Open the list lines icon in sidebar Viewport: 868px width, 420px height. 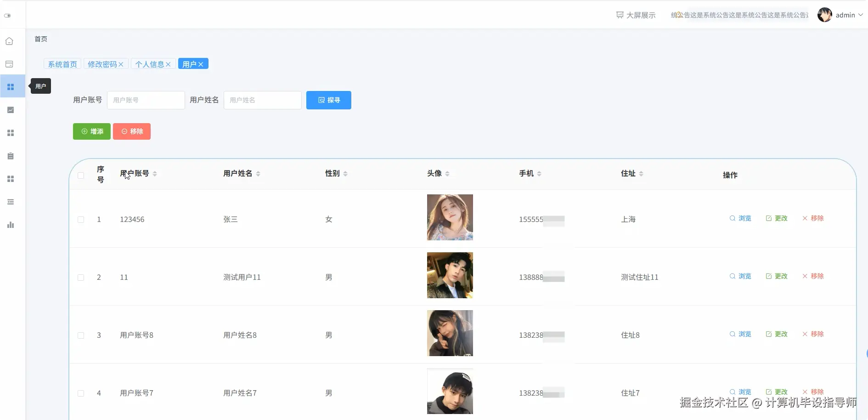tap(11, 202)
